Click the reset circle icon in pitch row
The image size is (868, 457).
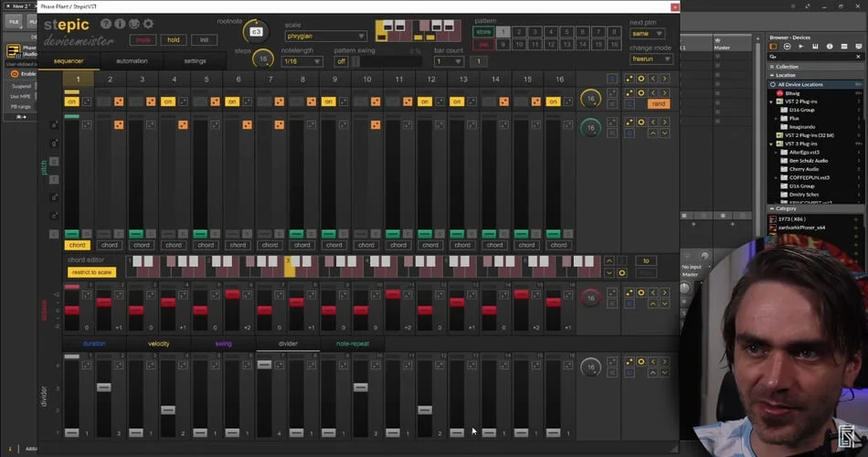[x=641, y=122]
